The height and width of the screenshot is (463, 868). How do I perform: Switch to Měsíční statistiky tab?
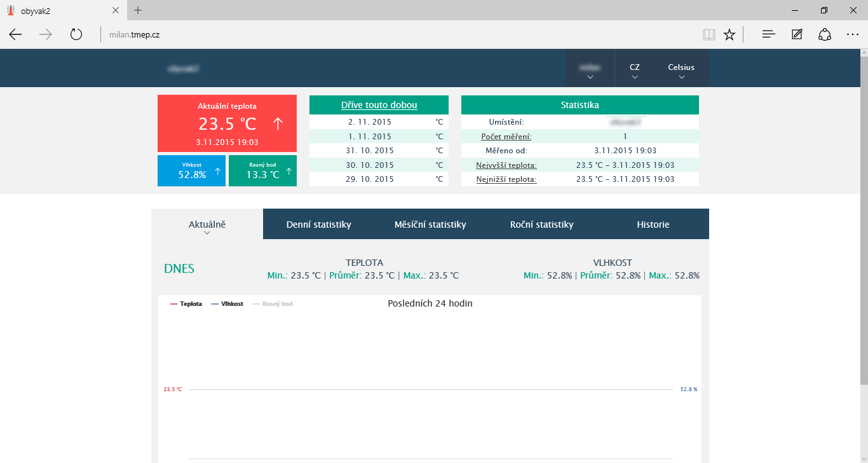tap(430, 224)
